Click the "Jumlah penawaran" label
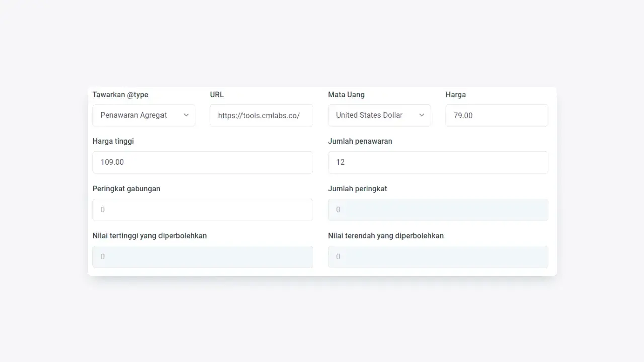 coord(360,141)
